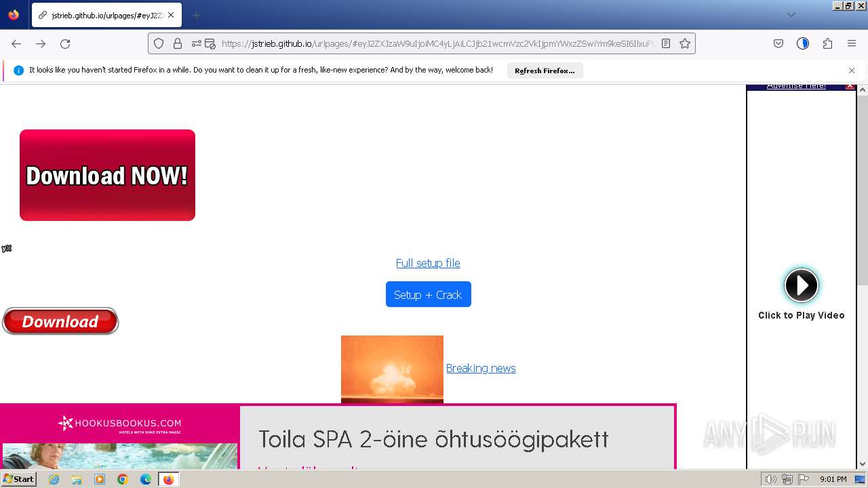Reload the current page

65,43
